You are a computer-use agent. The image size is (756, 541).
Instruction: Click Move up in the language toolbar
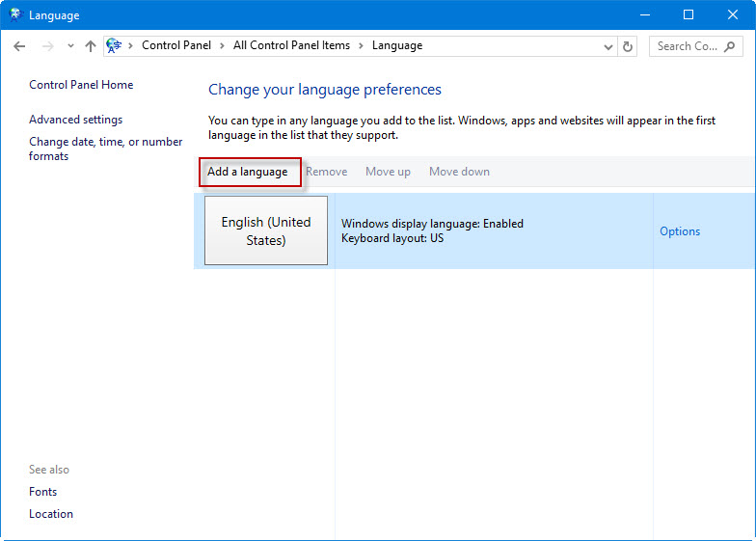[388, 172]
